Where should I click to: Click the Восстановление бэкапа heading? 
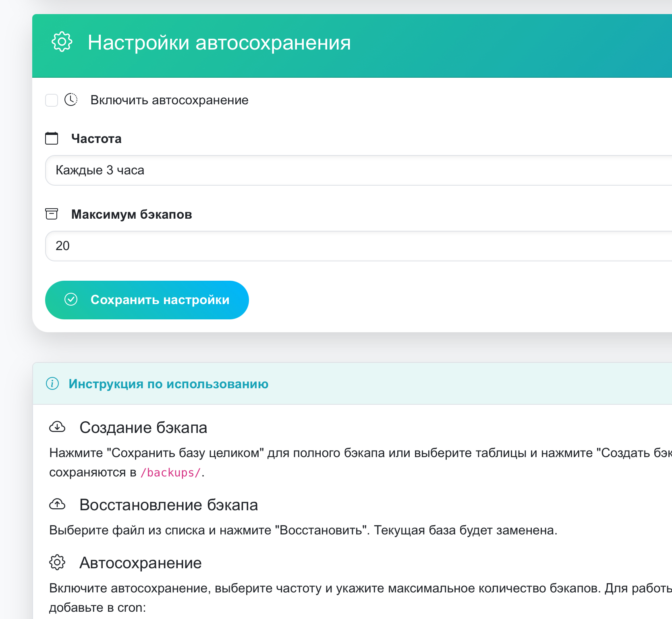pyautogui.click(x=169, y=504)
